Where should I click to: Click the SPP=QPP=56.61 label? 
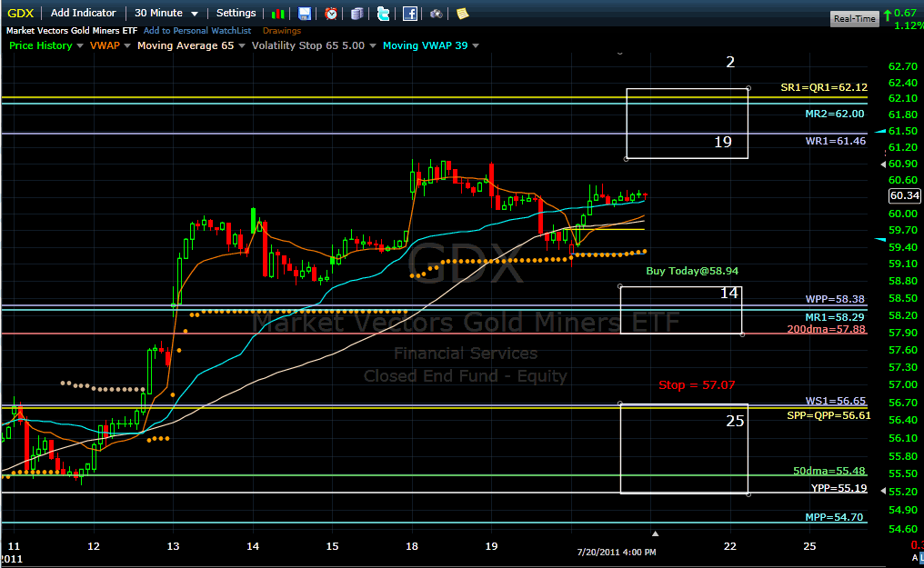click(x=829, y=415)
